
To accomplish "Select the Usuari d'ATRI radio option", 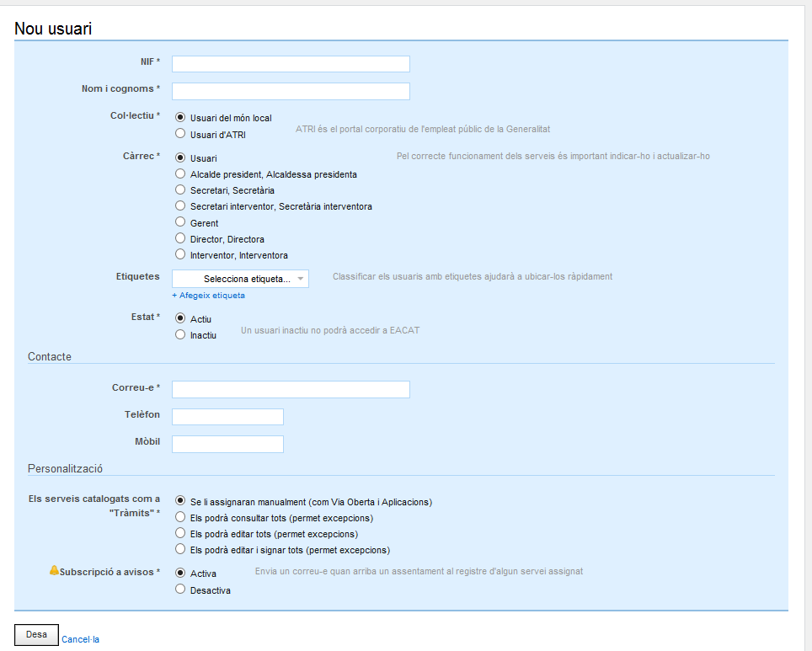I will point(180,134).
